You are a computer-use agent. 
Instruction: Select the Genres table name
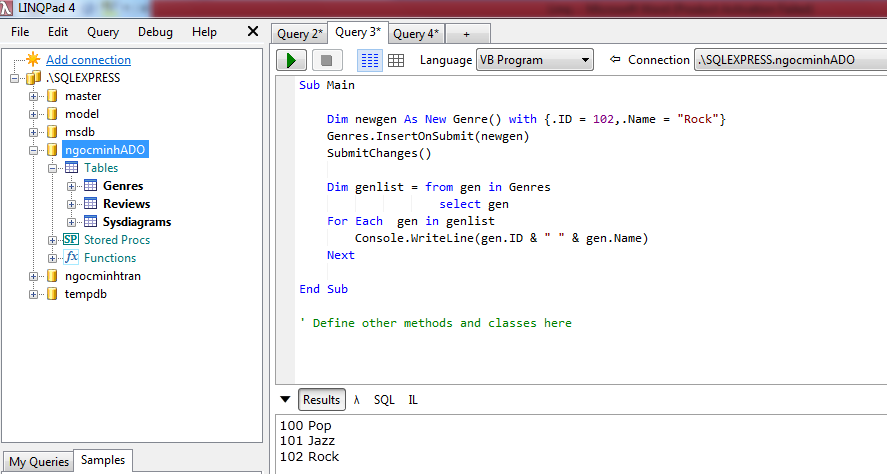click(123, 186)
